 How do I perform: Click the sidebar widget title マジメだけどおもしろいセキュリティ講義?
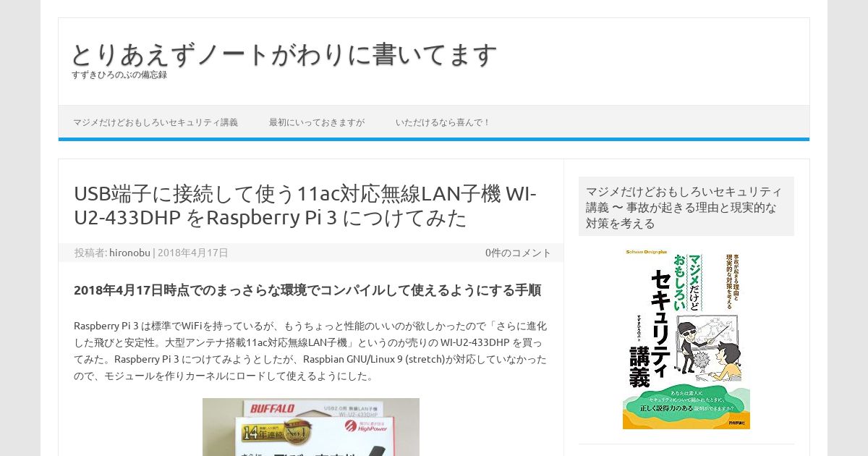click(686, 207)
